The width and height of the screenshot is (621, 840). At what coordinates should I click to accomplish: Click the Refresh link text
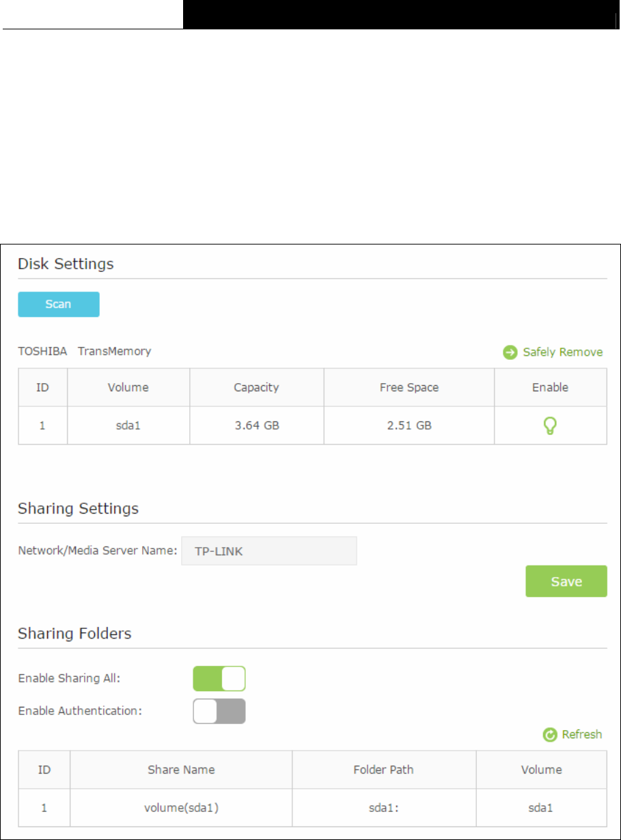[582, 735]
